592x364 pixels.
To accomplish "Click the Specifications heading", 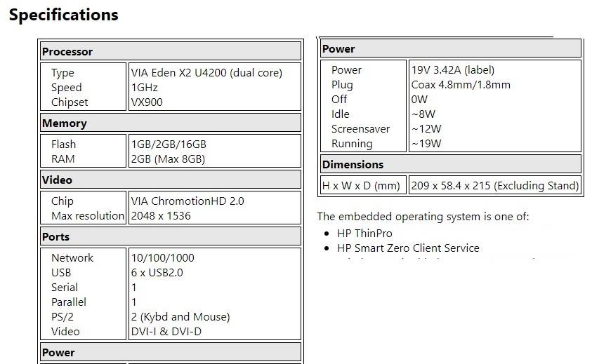I will pos(63,15).
